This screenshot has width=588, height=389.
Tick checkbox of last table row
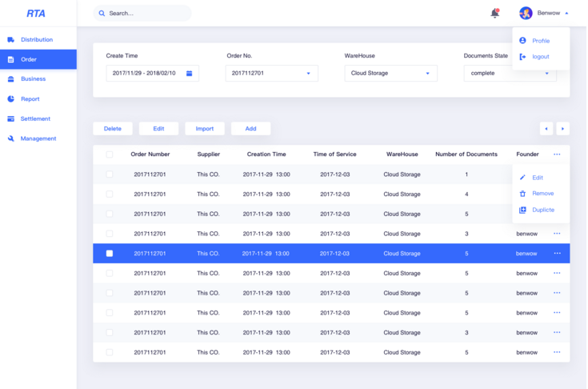[x=110, y=352]
